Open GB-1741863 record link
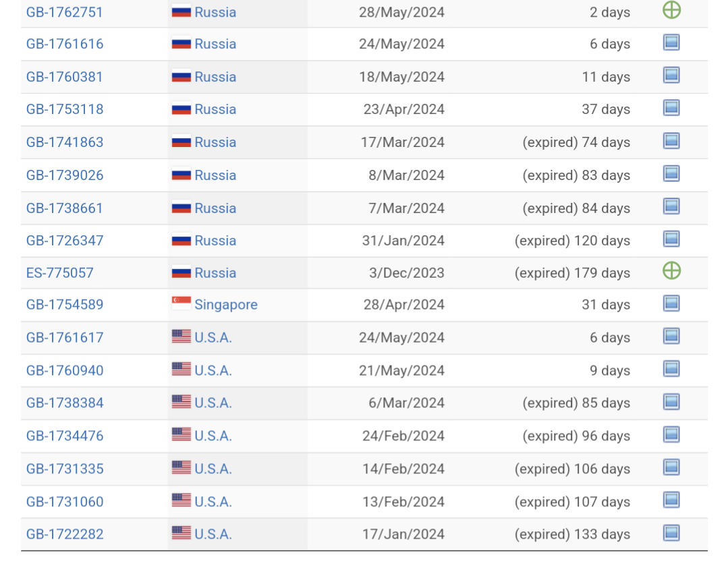This screenshot has width=728, height=563. tap(65, 142)
